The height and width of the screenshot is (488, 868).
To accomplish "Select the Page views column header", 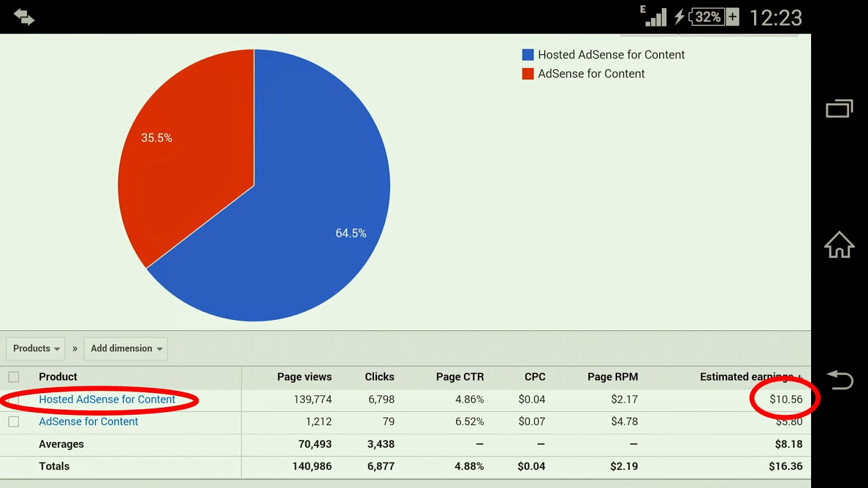I will pyautogui.click(x=305, y=377).
